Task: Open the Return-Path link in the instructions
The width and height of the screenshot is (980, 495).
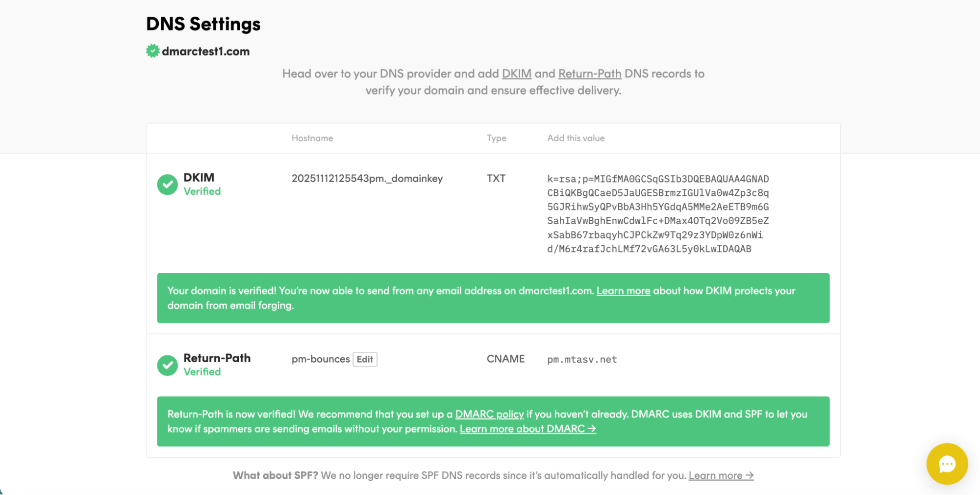Action: pyautogui.click(x=589, y=74)
